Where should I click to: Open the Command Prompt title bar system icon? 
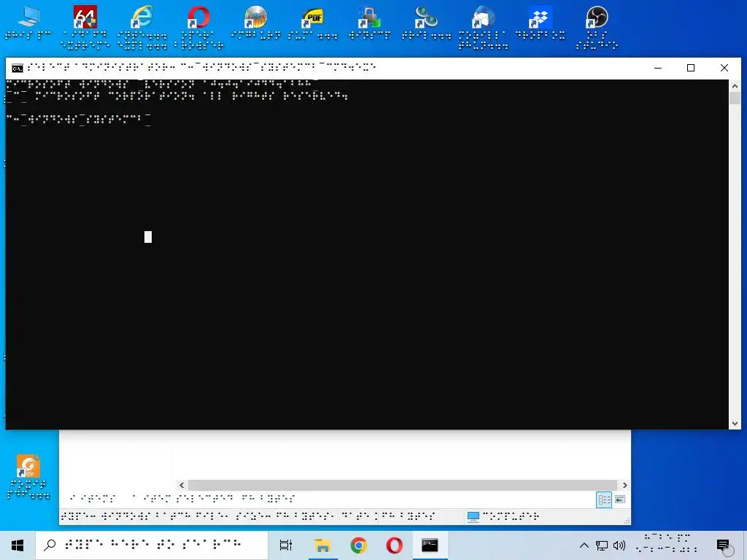click(x=18, y=69)
